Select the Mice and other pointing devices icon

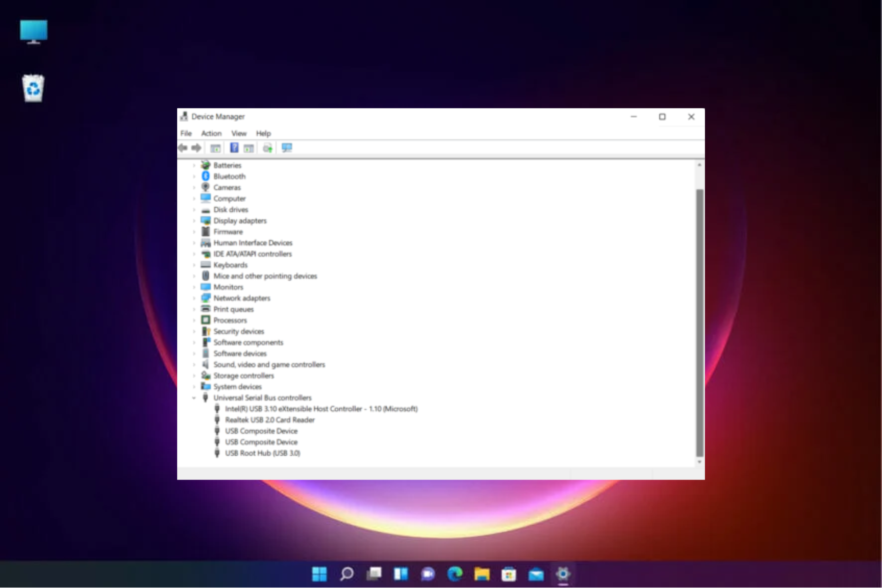(206, 276)
